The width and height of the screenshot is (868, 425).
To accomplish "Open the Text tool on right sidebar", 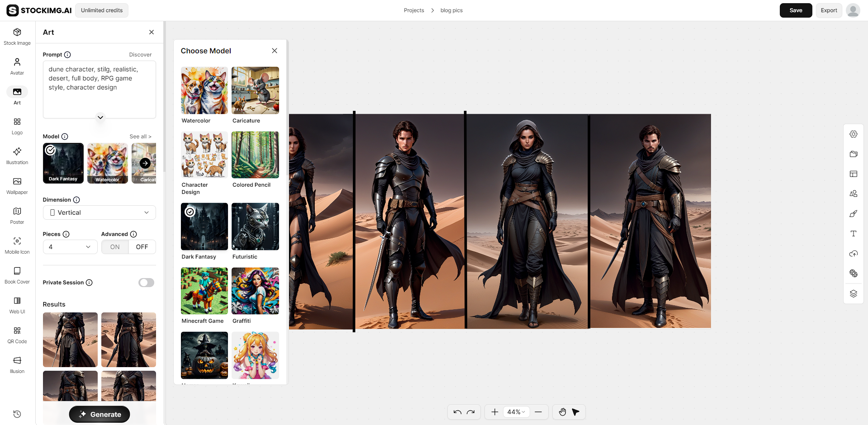I will click(853, 234).
